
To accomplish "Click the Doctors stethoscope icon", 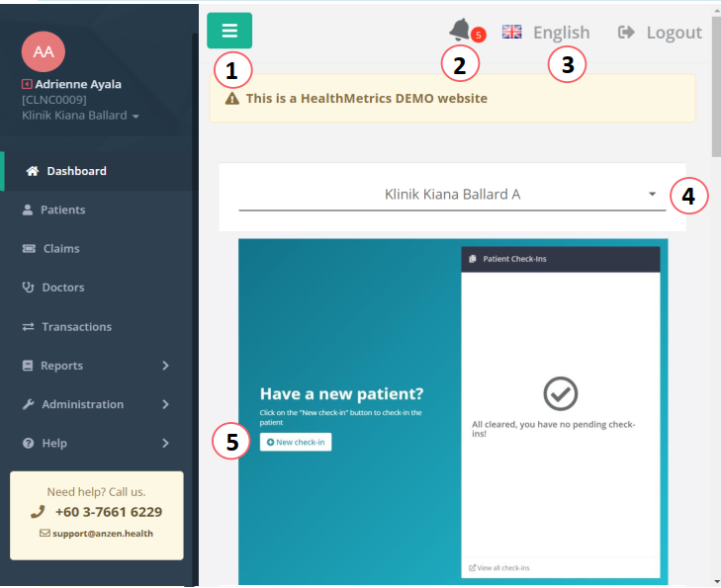I will [x=28, y=288].
